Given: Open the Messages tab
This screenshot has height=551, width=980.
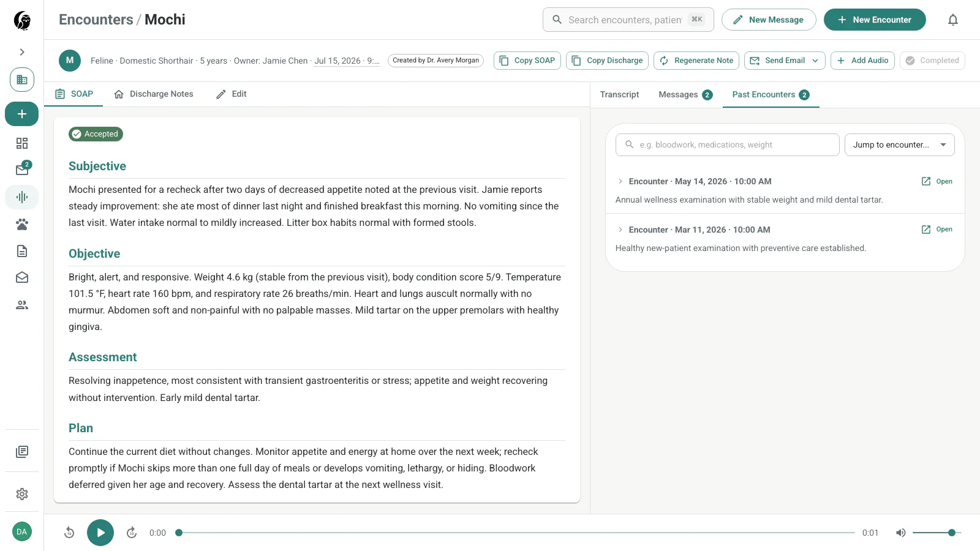Looking at the screenshot, I should pos(685,95).
